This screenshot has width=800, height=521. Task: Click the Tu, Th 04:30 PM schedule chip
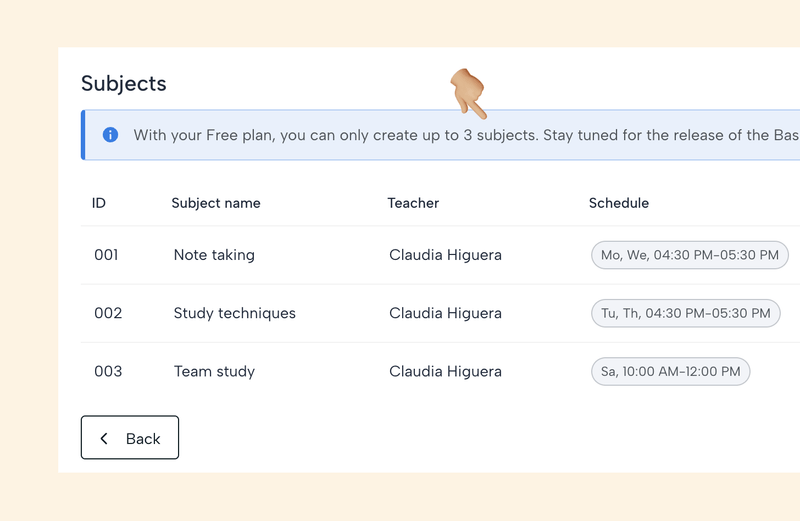pos(686,313)
